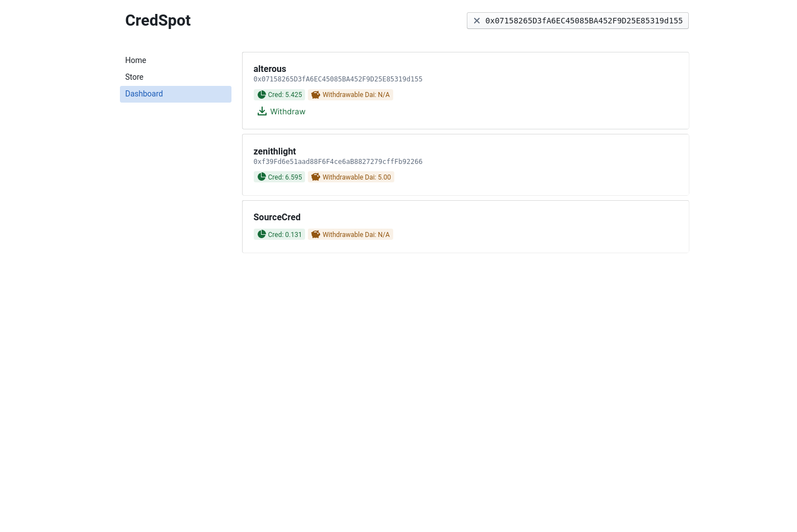Click 'Withdrawable Dai: 5.00' text
Viewport: 797px width, 532px height.
[x=357, y=177]
